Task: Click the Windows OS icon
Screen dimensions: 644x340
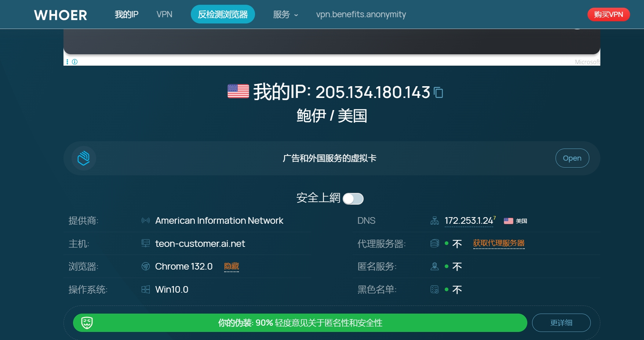Action: (146, 290)
